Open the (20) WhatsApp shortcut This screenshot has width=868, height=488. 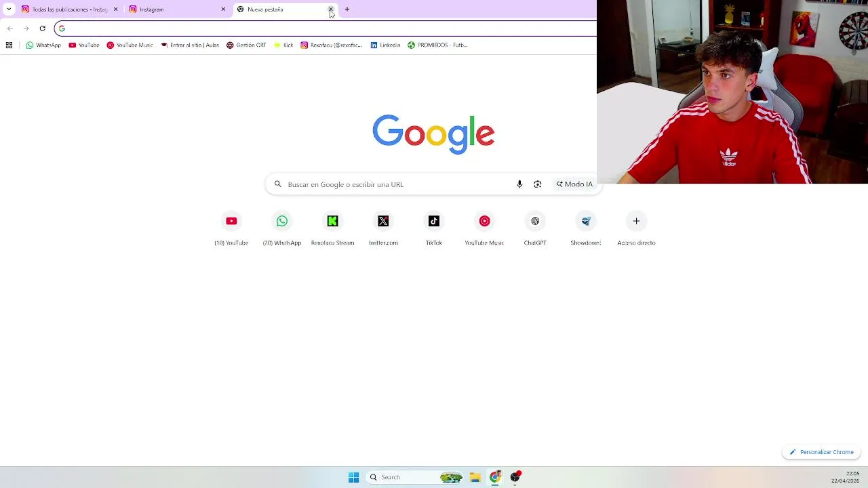[282, 229]
